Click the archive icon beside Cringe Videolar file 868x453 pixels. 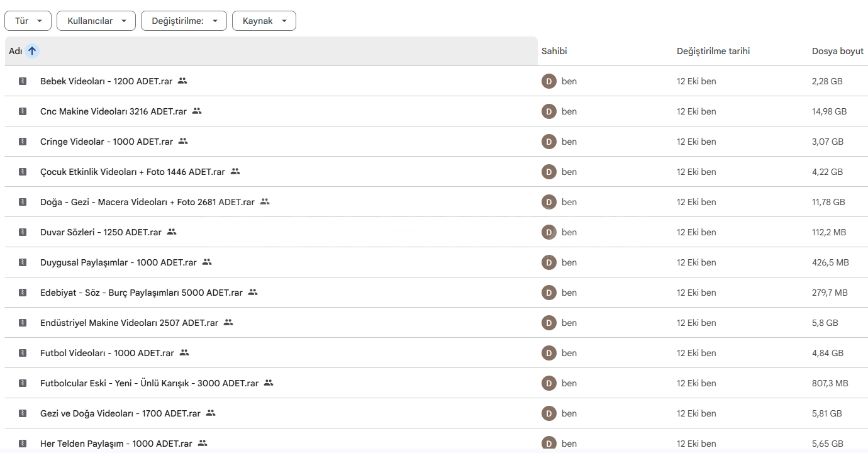click(23, 142)
